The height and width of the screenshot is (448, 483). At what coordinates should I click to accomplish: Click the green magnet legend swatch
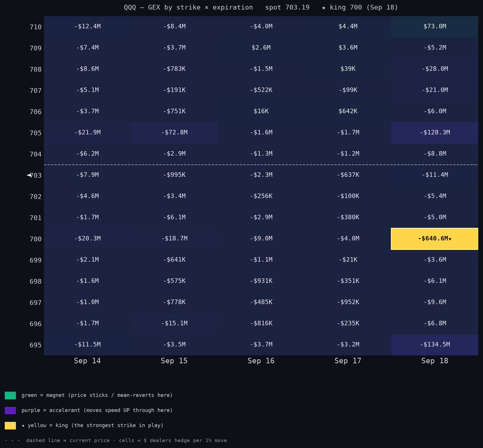pyautogui.click(x=10, y=395)
